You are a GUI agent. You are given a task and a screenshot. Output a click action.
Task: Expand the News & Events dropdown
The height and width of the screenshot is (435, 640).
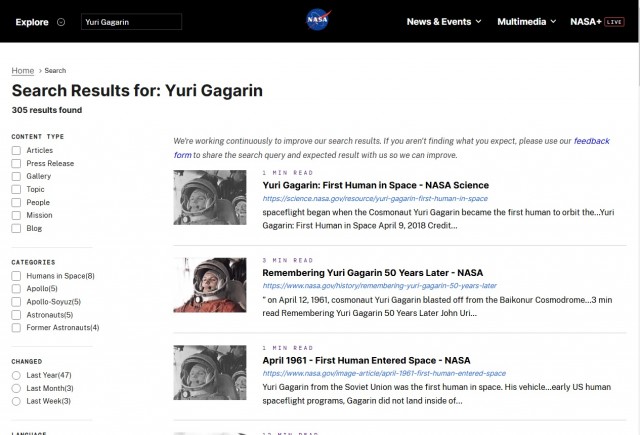[444, 22]
